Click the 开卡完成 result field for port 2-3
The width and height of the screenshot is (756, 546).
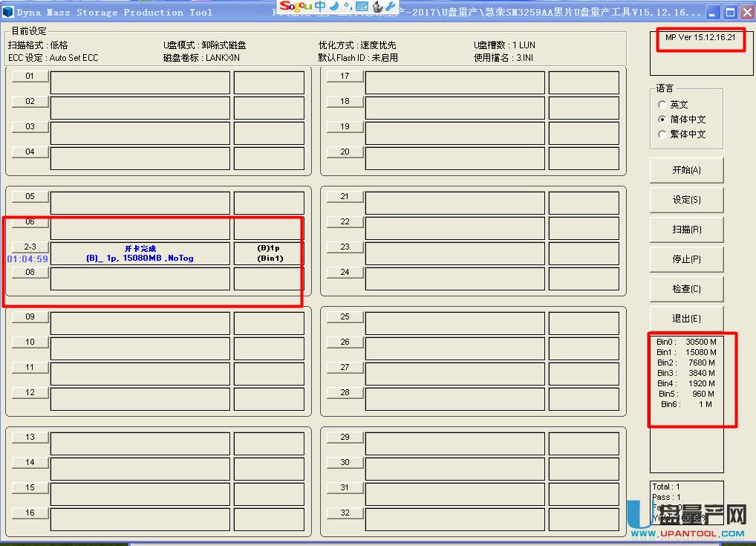pos(139,253)
